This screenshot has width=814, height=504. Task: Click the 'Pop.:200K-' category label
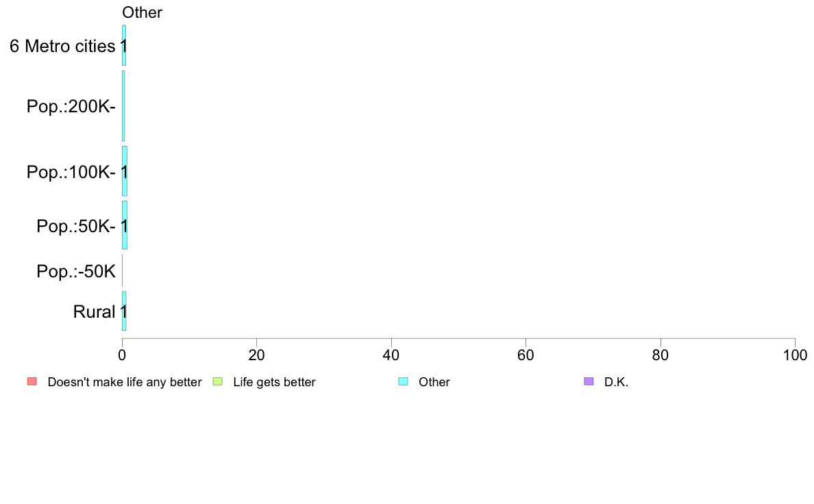point(71,106)
